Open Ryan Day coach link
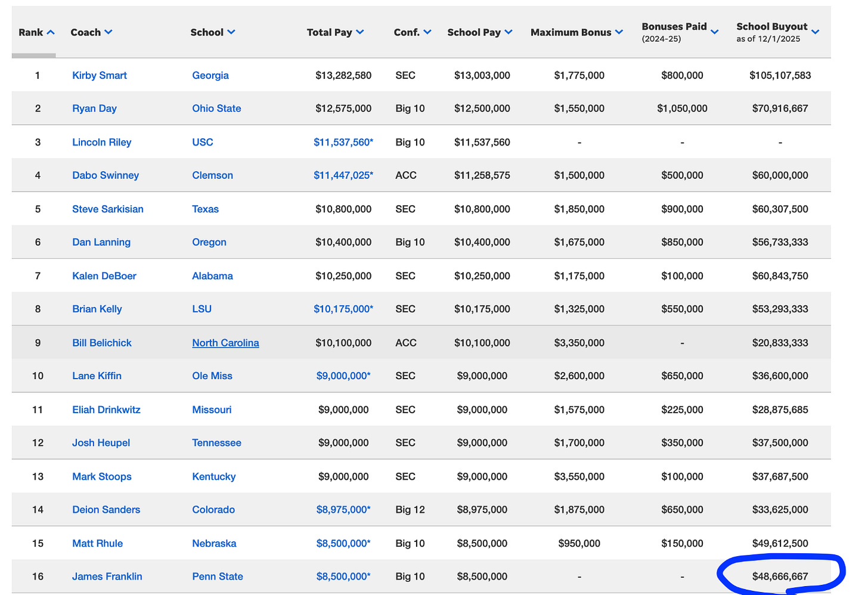This screenshot has width=868, height=595. click(94, 109)
